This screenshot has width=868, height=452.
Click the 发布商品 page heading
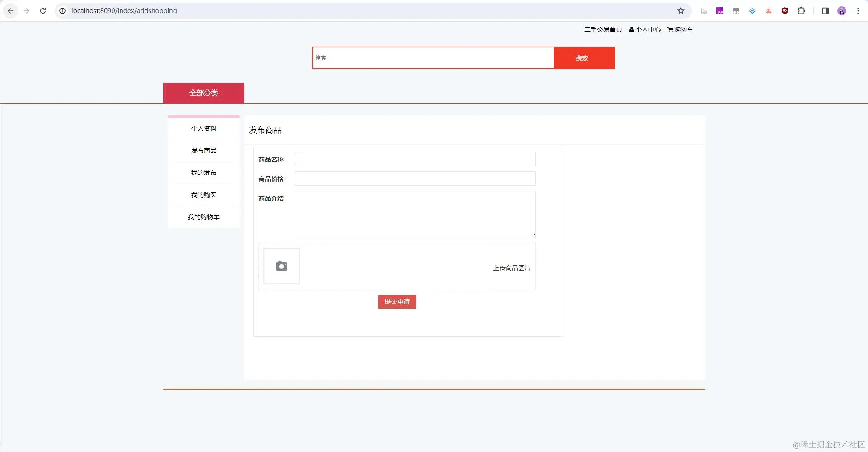[265, 130]
